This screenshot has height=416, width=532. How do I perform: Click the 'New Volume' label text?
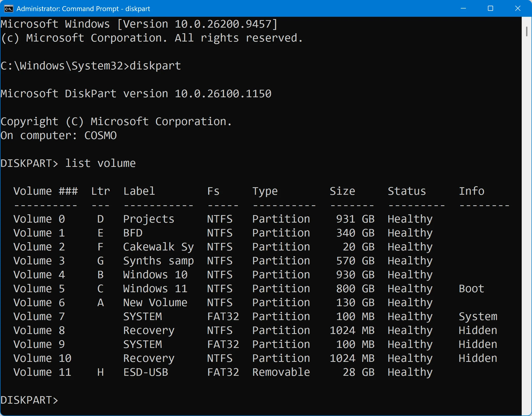pos(155,303)
